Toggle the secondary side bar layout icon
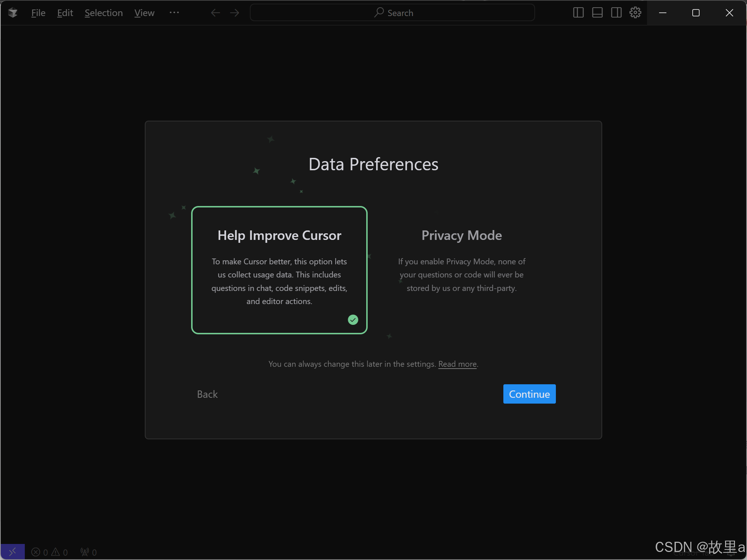747x560 pixels. pyautogui.click(x=616, y=13)
